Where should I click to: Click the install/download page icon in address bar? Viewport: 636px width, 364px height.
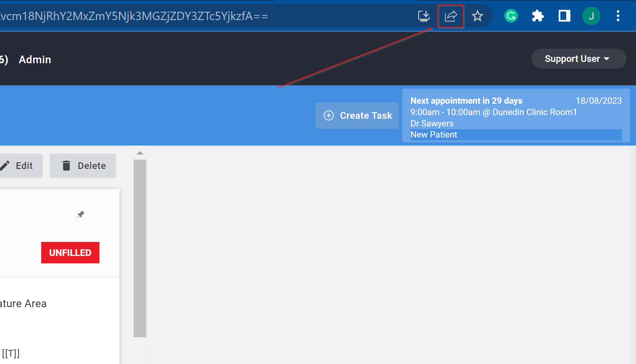[424, 16]
